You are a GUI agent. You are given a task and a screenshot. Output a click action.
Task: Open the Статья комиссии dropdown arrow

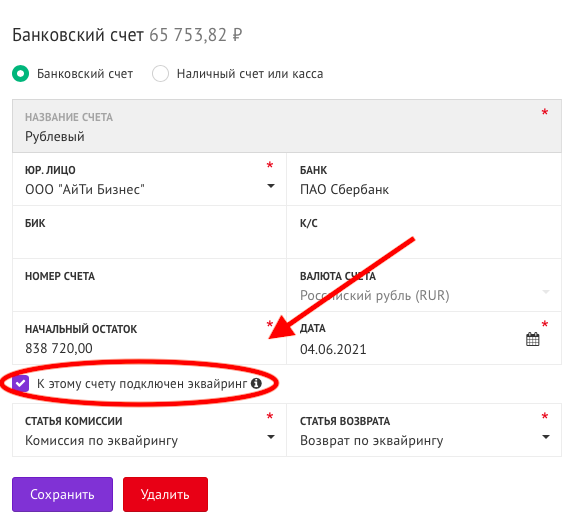tap(271, 437)
